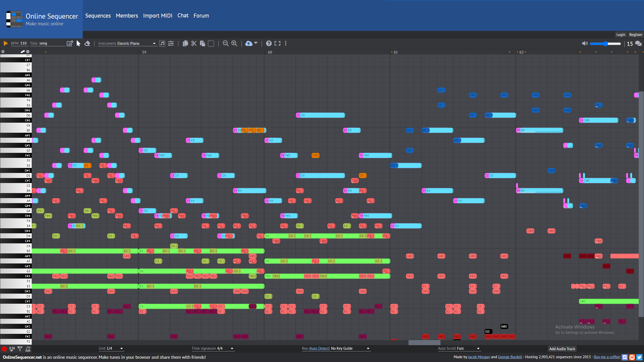
Task: Click the zoom out magnifier icon
Action: coord(226,43)
